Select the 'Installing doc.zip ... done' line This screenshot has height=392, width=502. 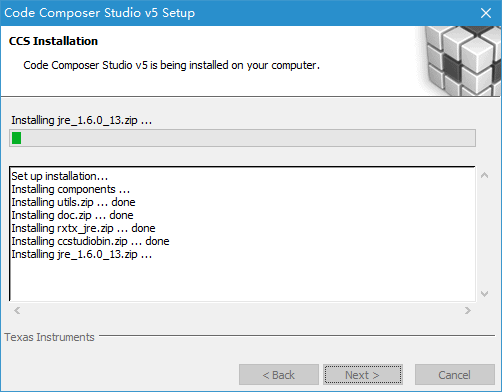pyautogui.click(x=72, y=215)
